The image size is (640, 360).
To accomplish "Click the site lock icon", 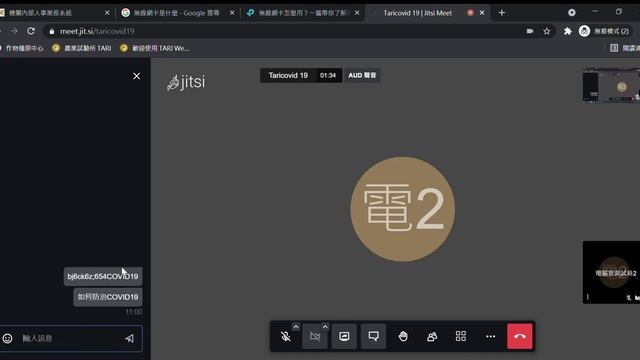I will point(52,31).
